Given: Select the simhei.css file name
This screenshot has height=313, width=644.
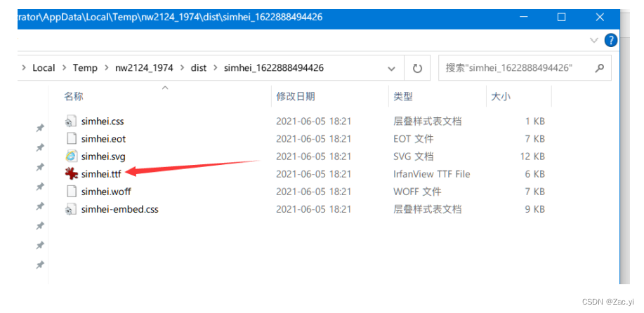Looking at the screenshot, I should 103,121.
